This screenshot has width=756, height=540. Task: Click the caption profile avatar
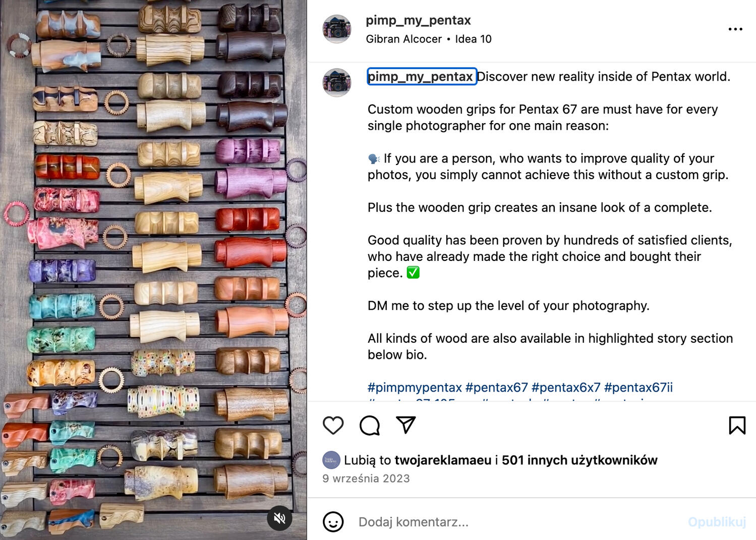click(337, 83)
